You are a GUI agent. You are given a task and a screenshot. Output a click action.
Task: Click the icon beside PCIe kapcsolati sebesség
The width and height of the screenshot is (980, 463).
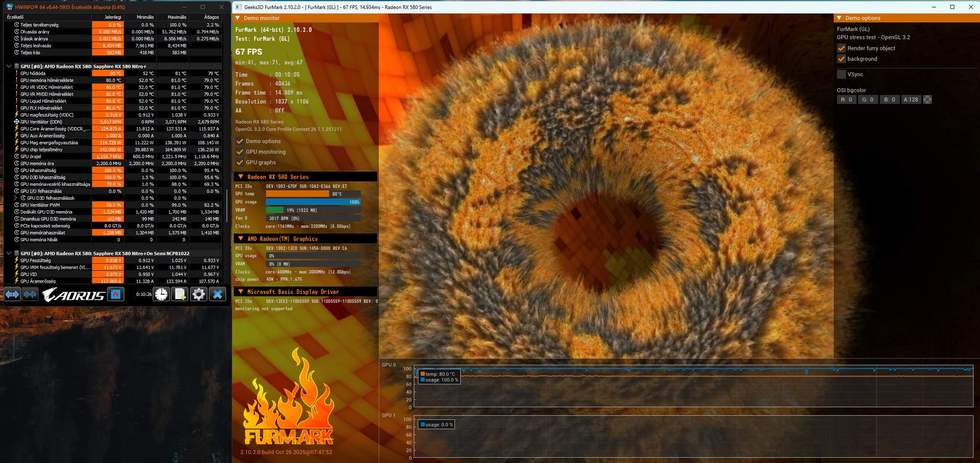(17, 226)
